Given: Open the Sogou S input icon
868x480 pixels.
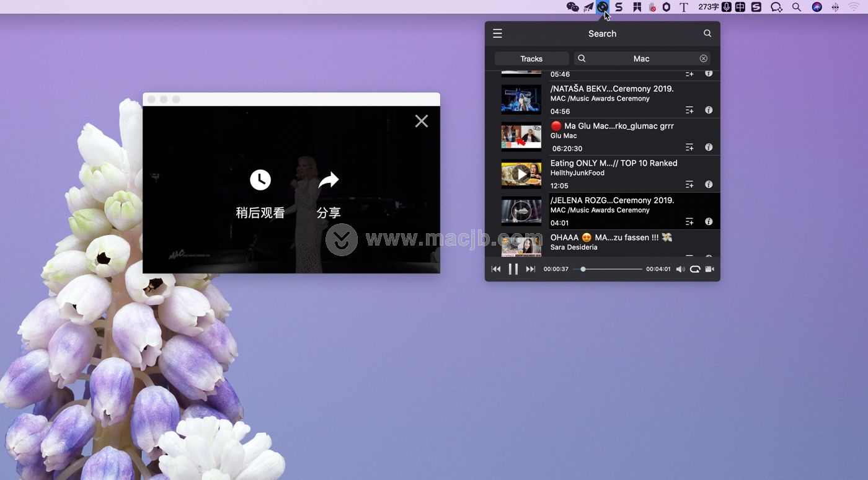Looking at the screenshot, I should tap(756, 7).
